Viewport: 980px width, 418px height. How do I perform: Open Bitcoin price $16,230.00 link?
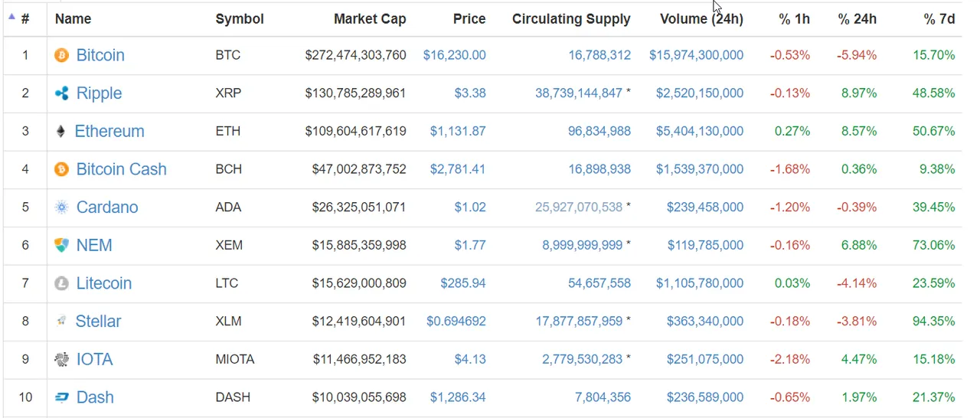click(x=454, y=55)
